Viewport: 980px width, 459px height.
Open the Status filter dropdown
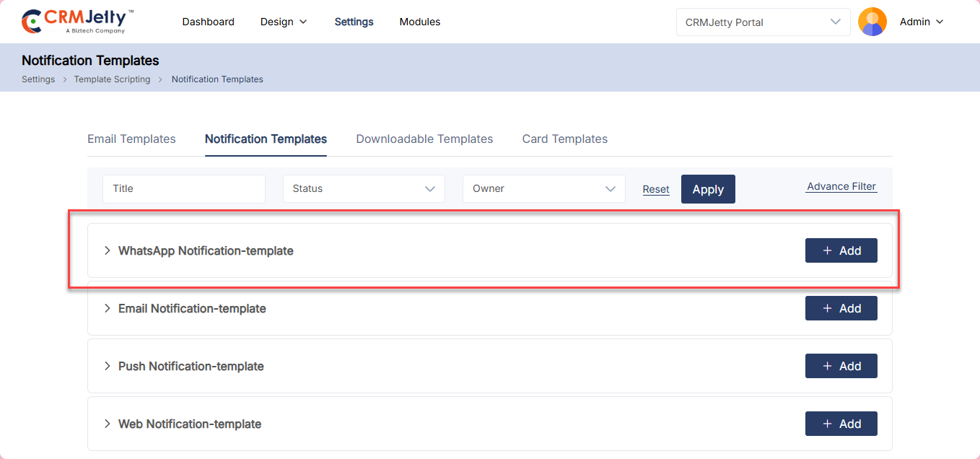[364, 188]
